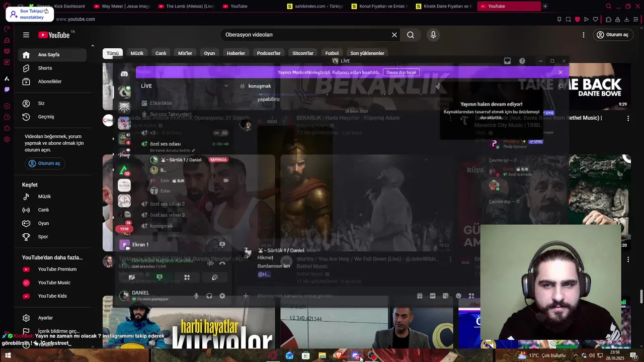This screenshot has width=644, height=362.
Task: Join özel ses odası 3 voice channel
Action: (x=167, y=215)
